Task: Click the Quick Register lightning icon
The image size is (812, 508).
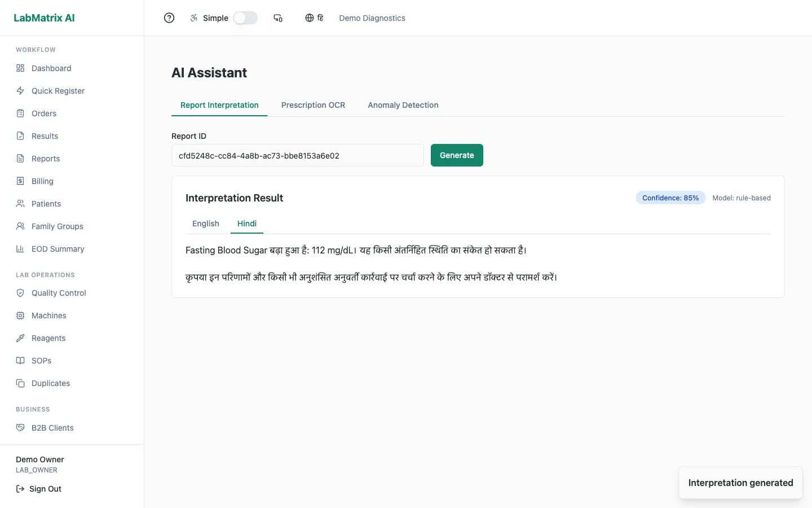Action: click(20, 91)
